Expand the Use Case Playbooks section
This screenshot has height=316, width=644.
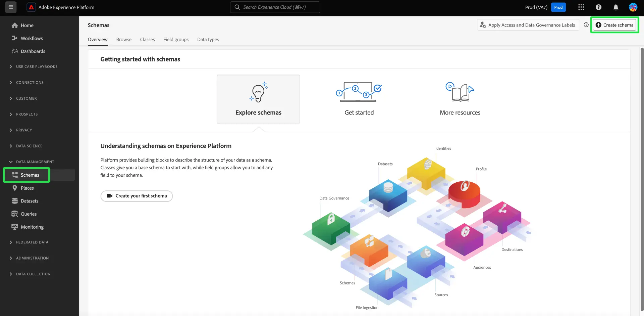pos(34,67)
